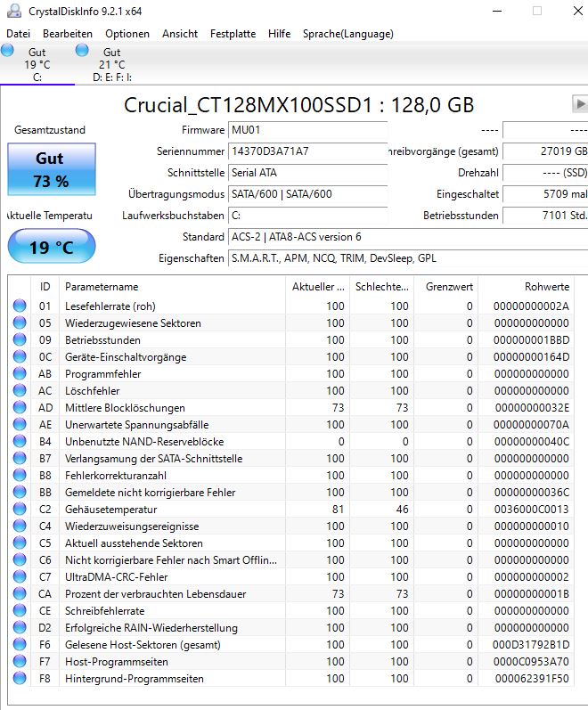Click raw value 0000C0953A70
The width and height of the screenshot is (588, 710).
coord(531,662)
